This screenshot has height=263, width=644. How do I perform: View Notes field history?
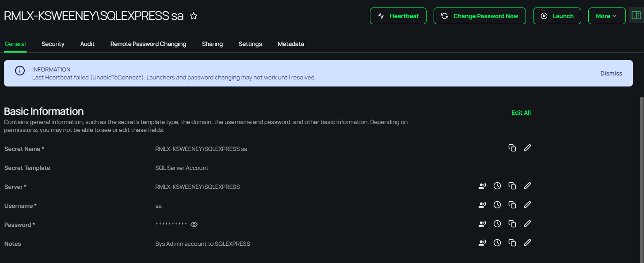[497, 243]
